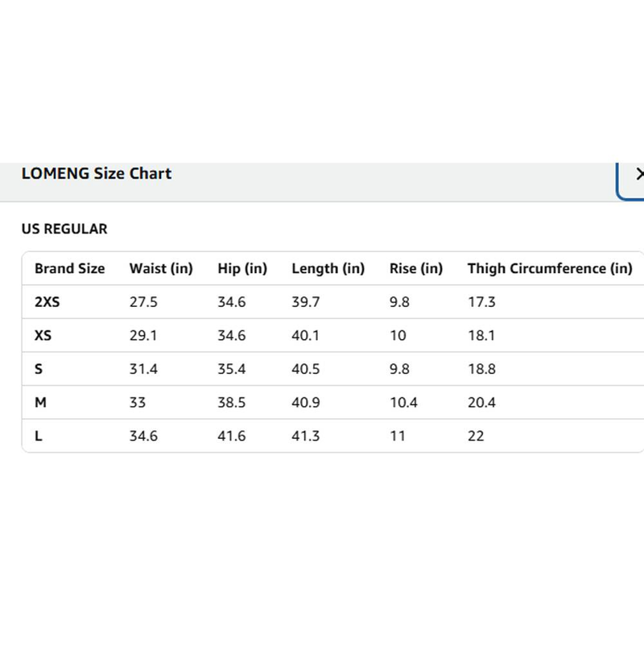Click the 31.4 waist value for S

pos(143,370)
